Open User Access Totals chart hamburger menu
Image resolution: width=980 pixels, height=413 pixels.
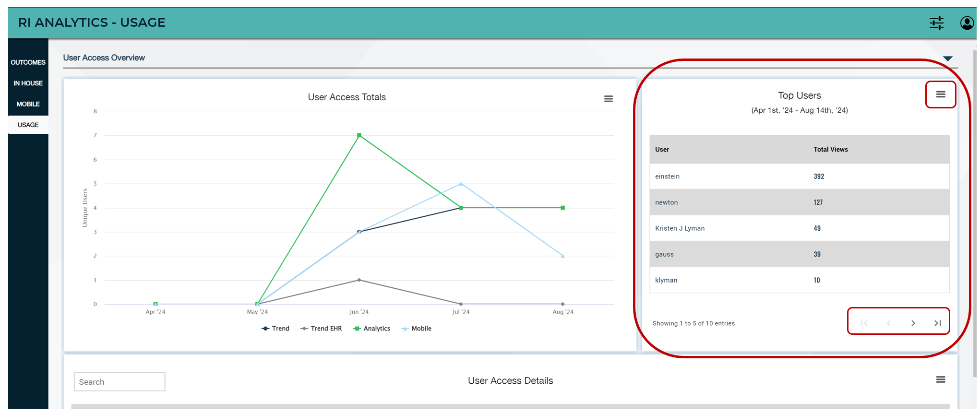(x=609, y=99)
